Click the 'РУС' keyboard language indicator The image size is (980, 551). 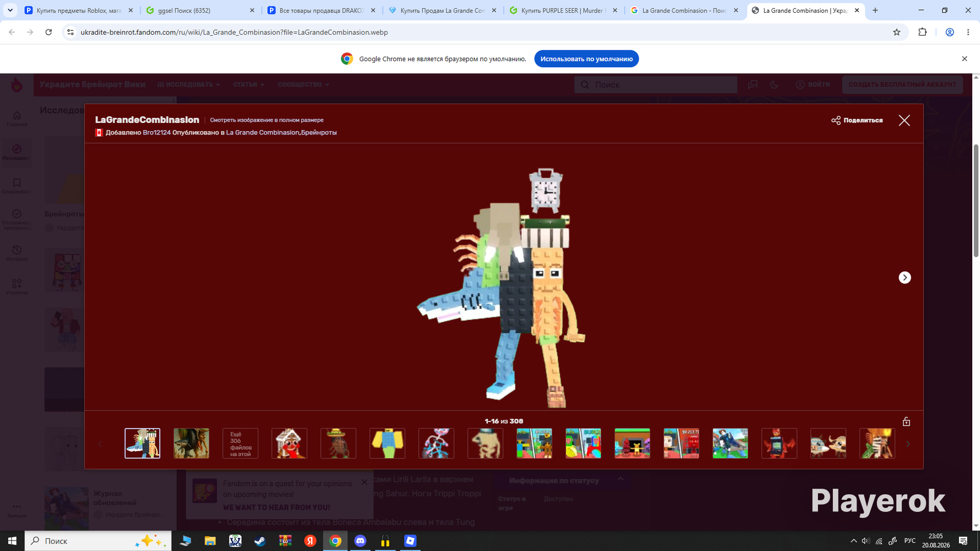(x=910, y=541)
